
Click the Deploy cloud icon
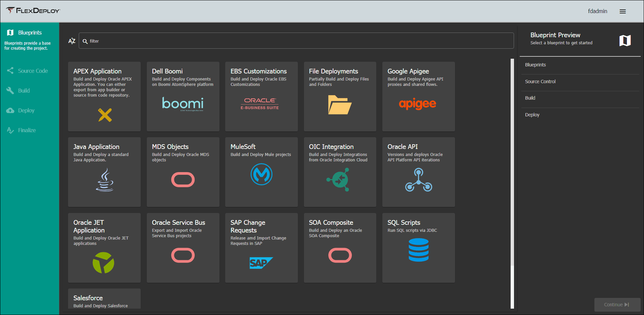[10, 110]
